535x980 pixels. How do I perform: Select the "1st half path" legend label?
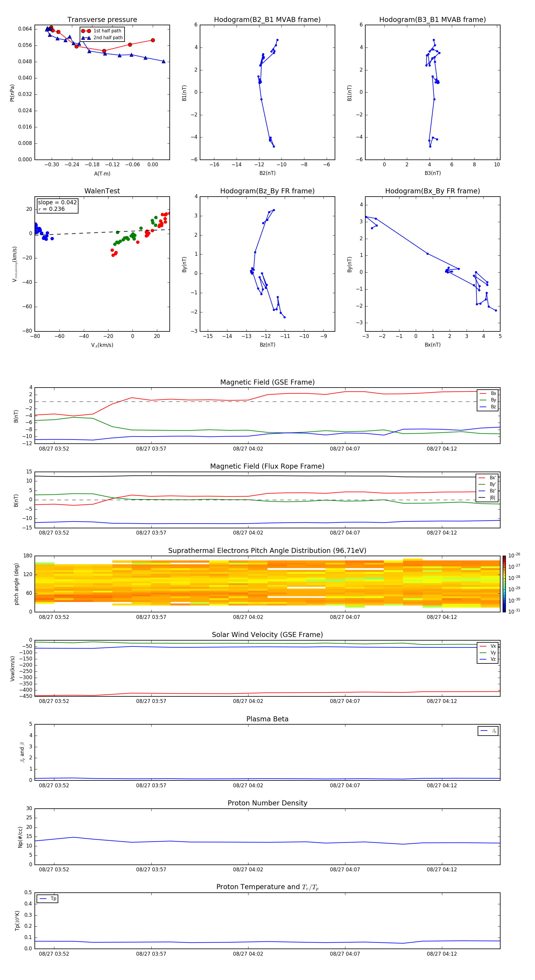tap(107, 31)
